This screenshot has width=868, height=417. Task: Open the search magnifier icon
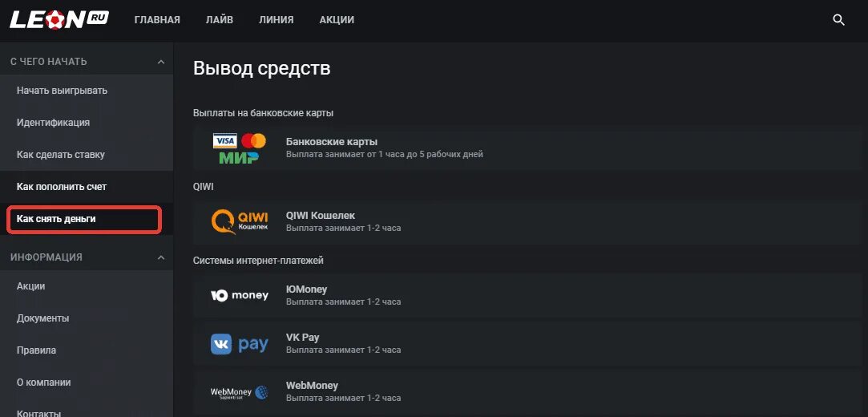838,21
